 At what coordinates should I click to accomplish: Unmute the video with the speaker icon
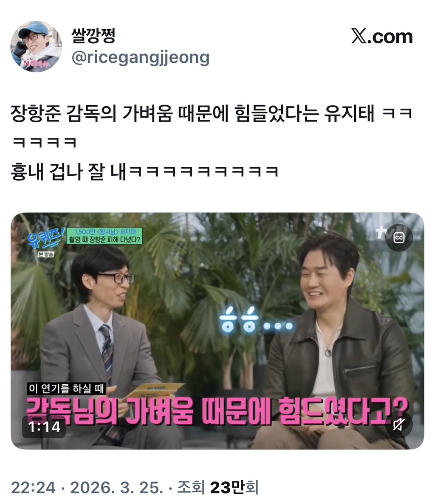(x=398, y=425)
